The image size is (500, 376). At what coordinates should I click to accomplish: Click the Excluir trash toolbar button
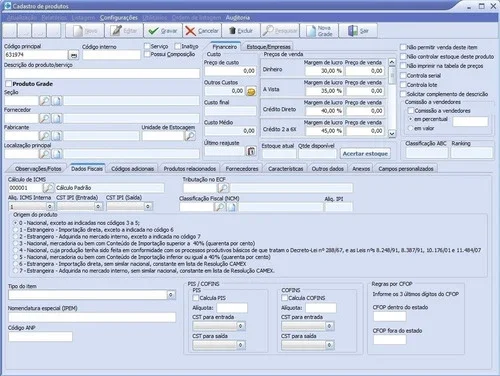pos(241,31)
